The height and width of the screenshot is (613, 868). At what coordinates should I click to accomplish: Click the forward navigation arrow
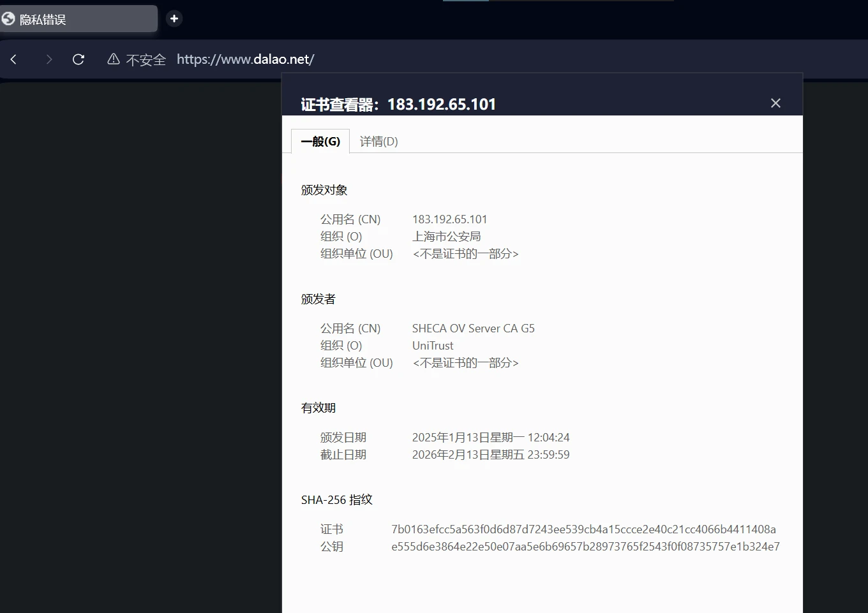coord(49,59)
